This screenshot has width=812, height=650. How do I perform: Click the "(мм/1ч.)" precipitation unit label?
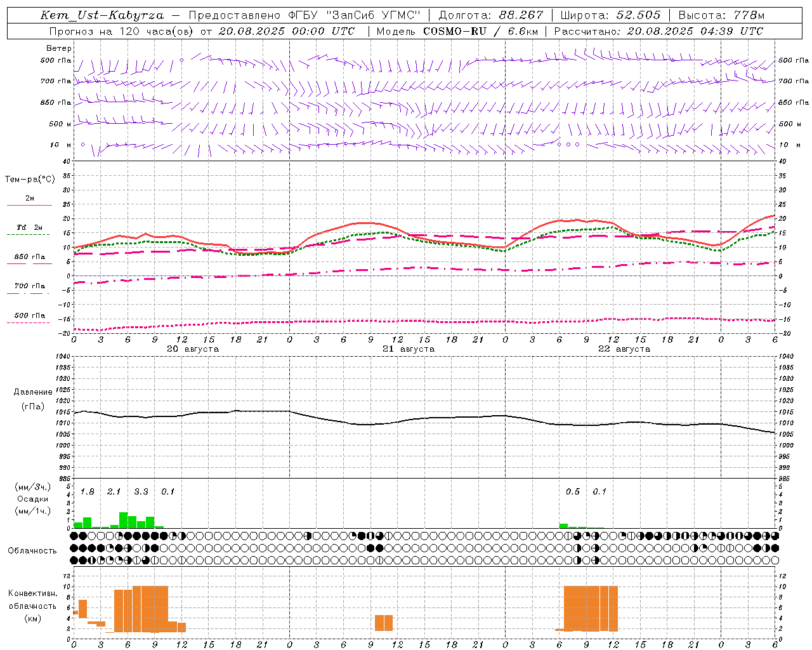coord(33,511)
